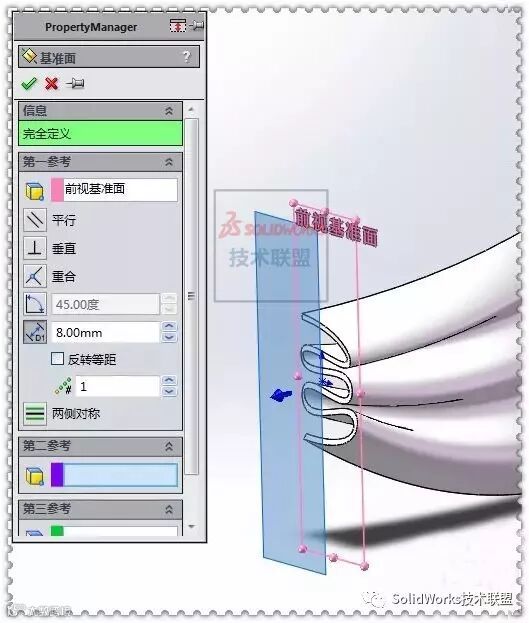Select the 垂直 perpendicular constraint icon
Image resolution: width=529 pixels, height=623 pixels.
click(35, 248)
